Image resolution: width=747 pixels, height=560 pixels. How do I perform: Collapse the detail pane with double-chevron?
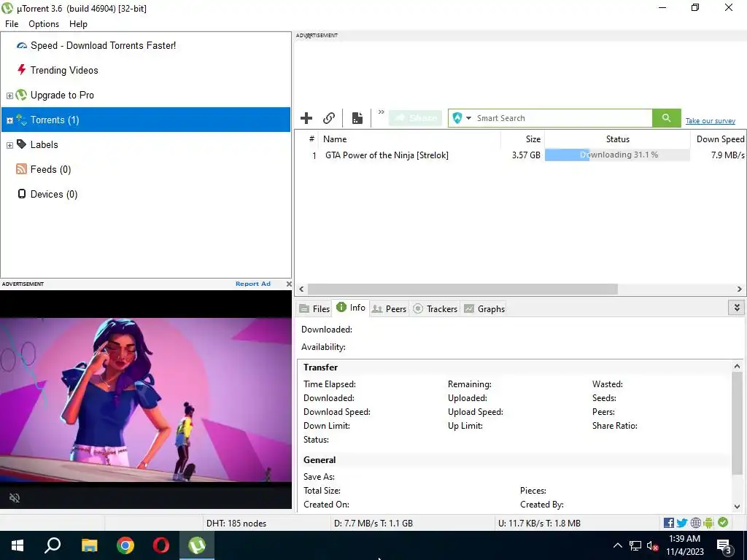(737, 308)
